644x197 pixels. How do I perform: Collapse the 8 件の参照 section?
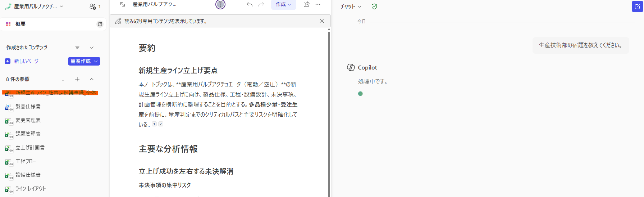click(92, 79)
